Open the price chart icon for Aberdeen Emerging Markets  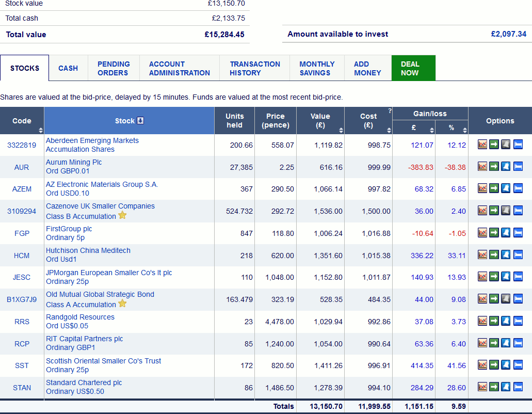(482, 145)
